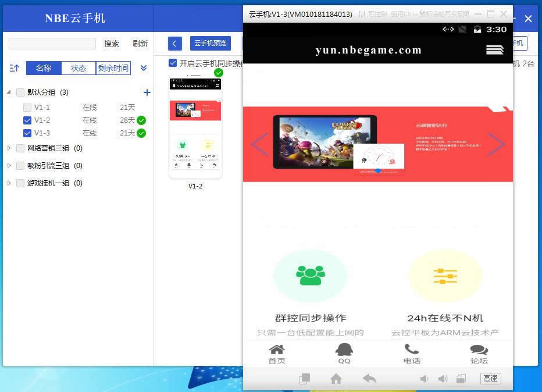Click the Clash of Clans banner image
The width and height of the screenshot is (542, 392).
point(325,142)
